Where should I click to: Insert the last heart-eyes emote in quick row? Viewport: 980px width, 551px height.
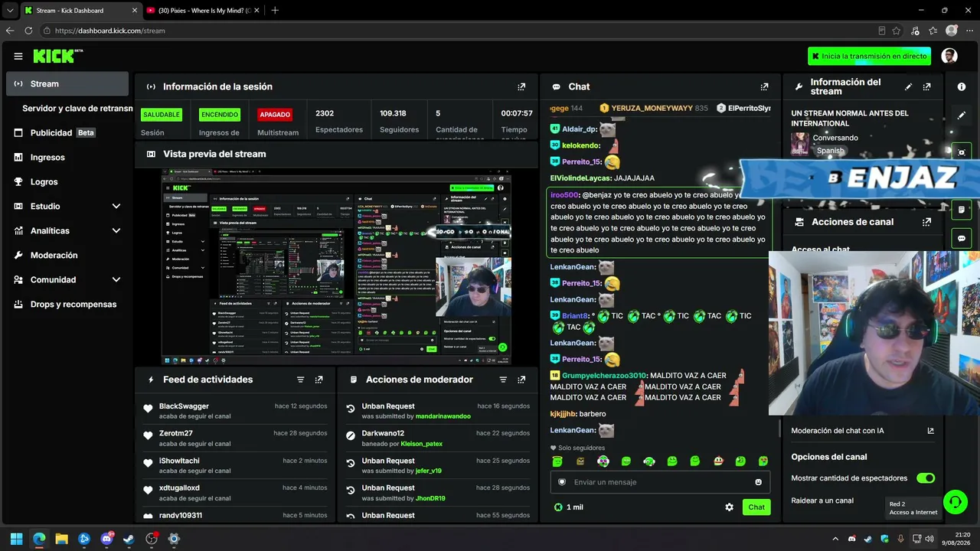click(x=763, y=461)
